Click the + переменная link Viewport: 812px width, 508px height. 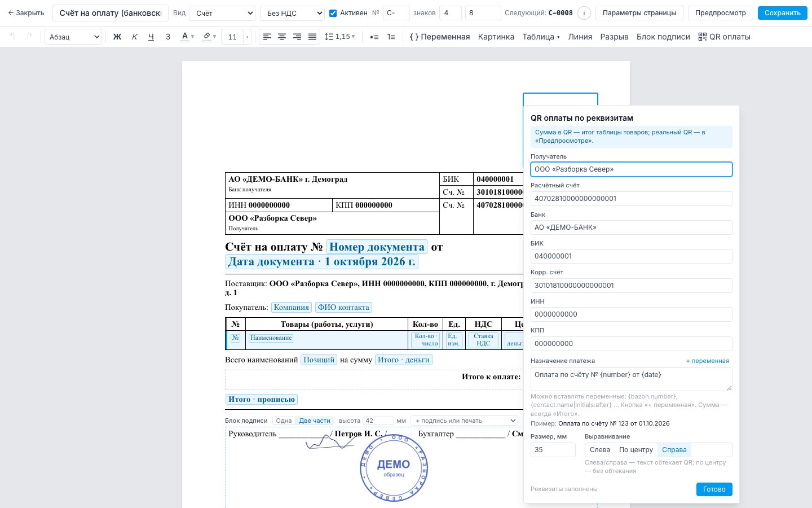point(708,361)
